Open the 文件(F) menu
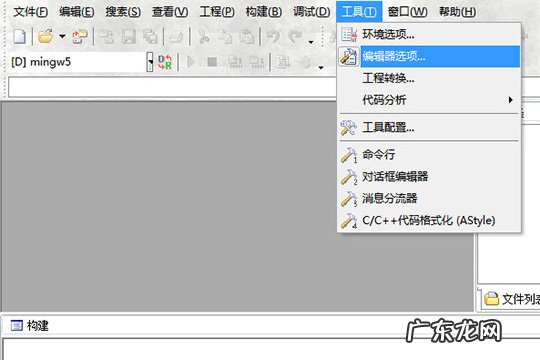 [x=31, y=12]
